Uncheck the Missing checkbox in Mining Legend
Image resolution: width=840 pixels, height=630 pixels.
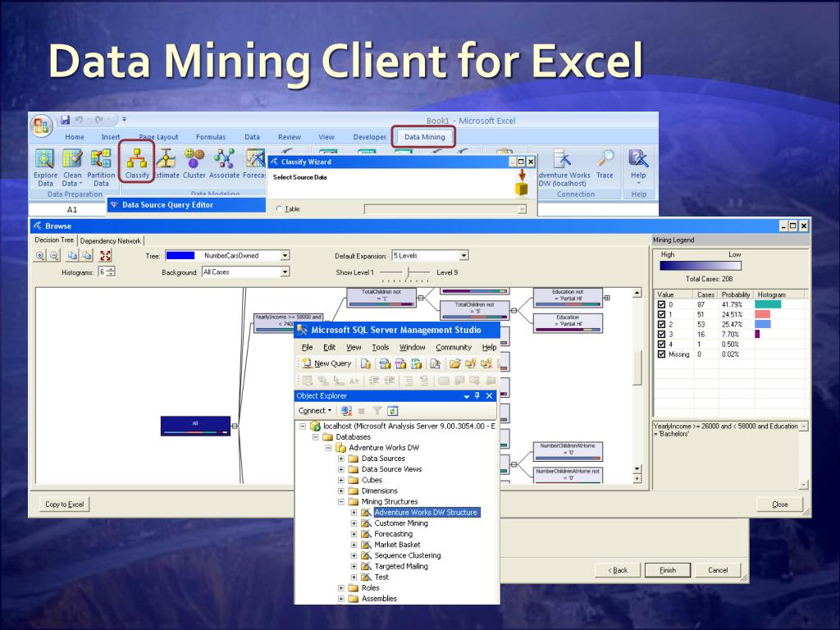662,354
